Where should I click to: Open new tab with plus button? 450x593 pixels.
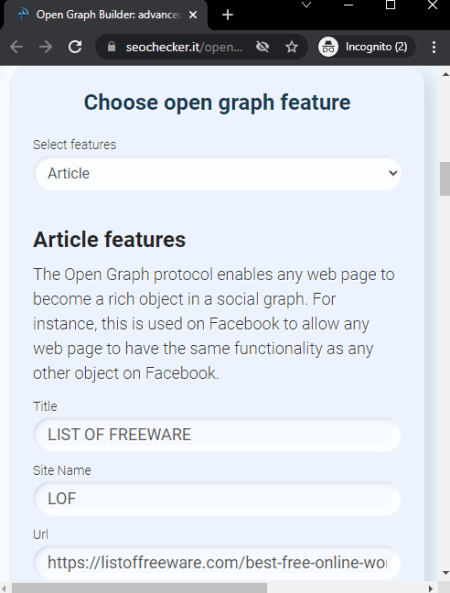228,15
